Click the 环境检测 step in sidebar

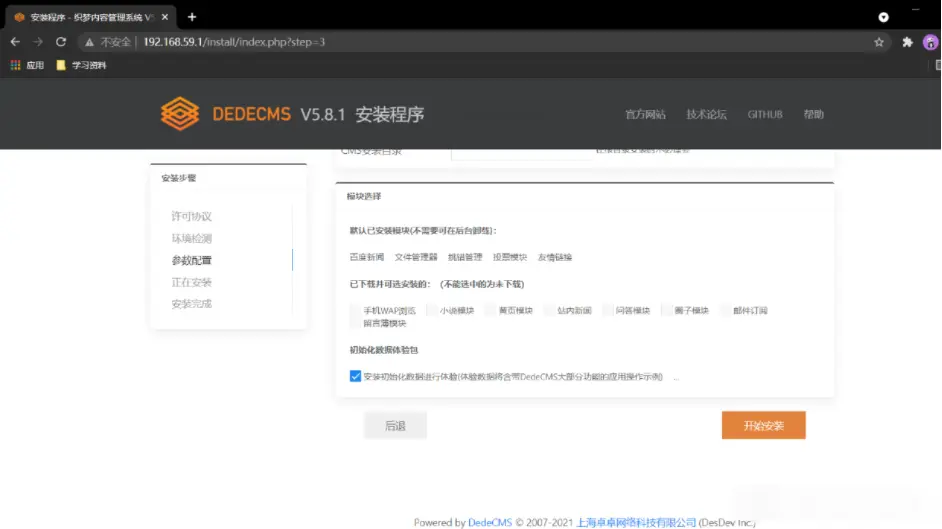pos(192,238)
